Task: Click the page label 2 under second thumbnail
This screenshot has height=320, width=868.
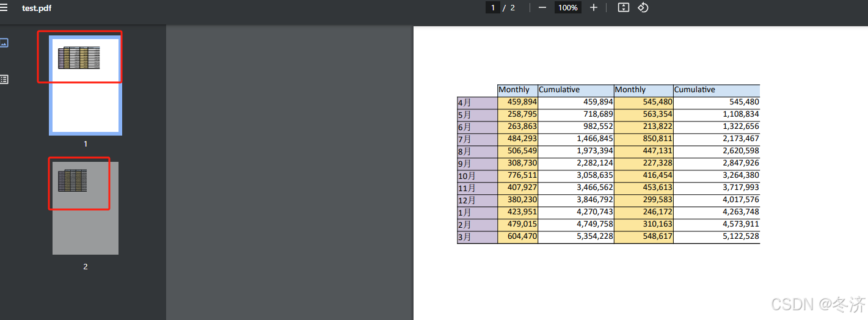Action: pyautogui.click(x=86, y=266)
